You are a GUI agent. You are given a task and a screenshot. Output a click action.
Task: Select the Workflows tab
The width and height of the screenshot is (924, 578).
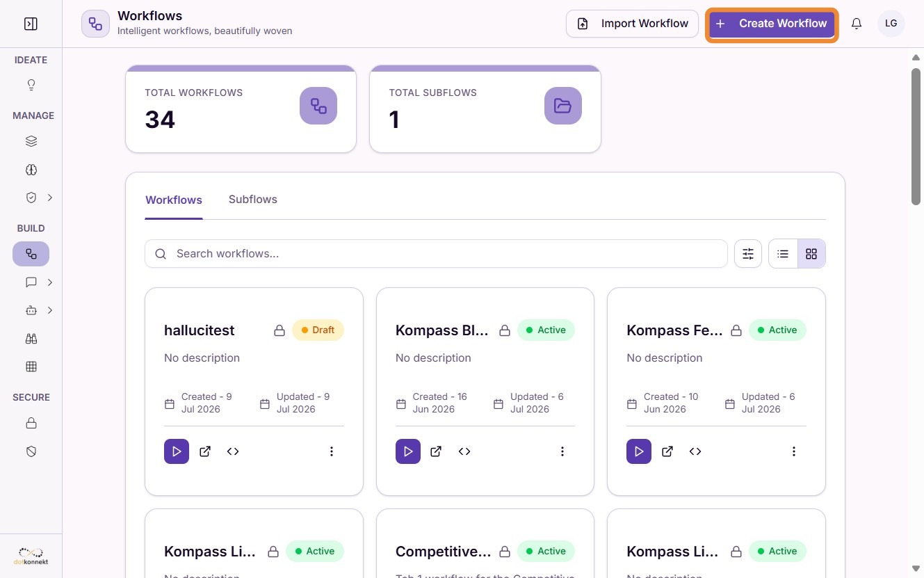(174, 200)
